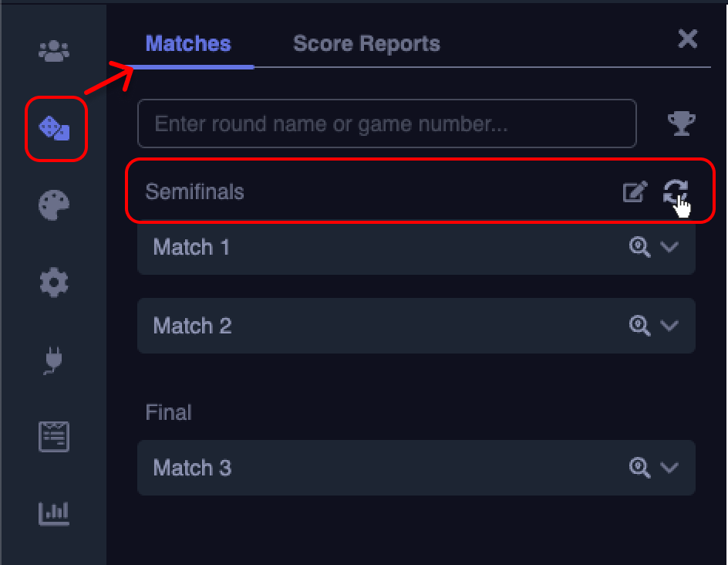Open the Teams panel from the sidebar
This screenshot has width=728, height=565.
[x=52, y=50]
